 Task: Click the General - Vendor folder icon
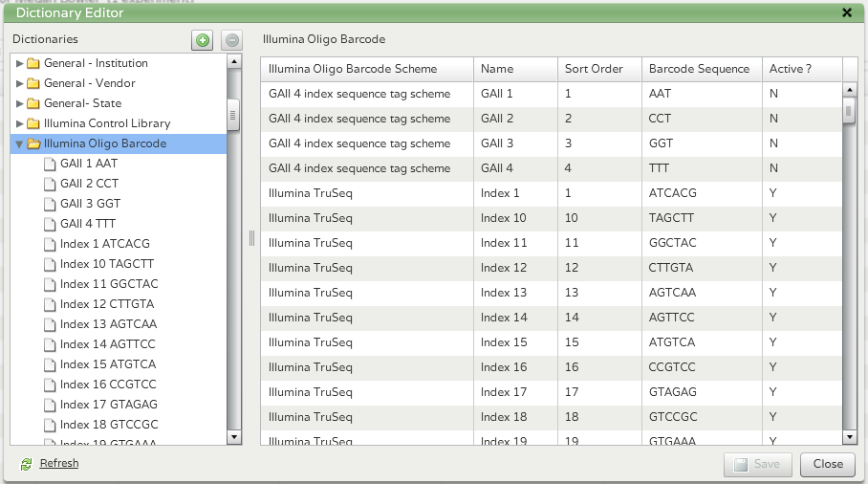click(33, 83)
